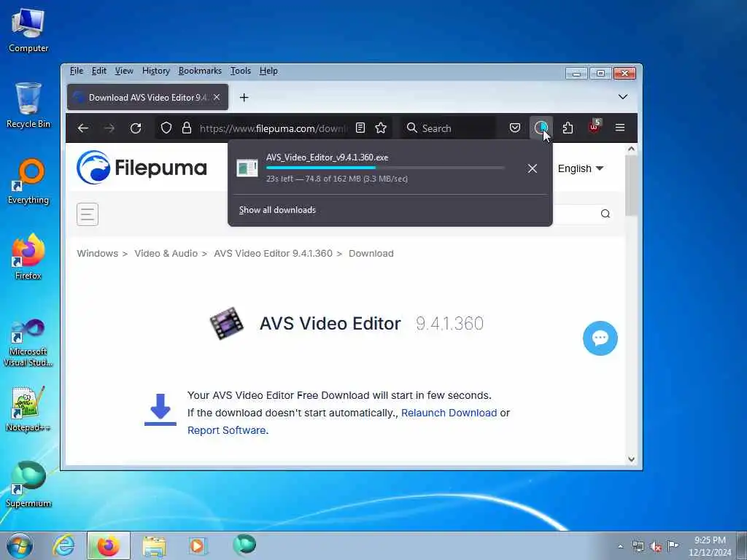Click the Firefox Search box

pos(448,128)
